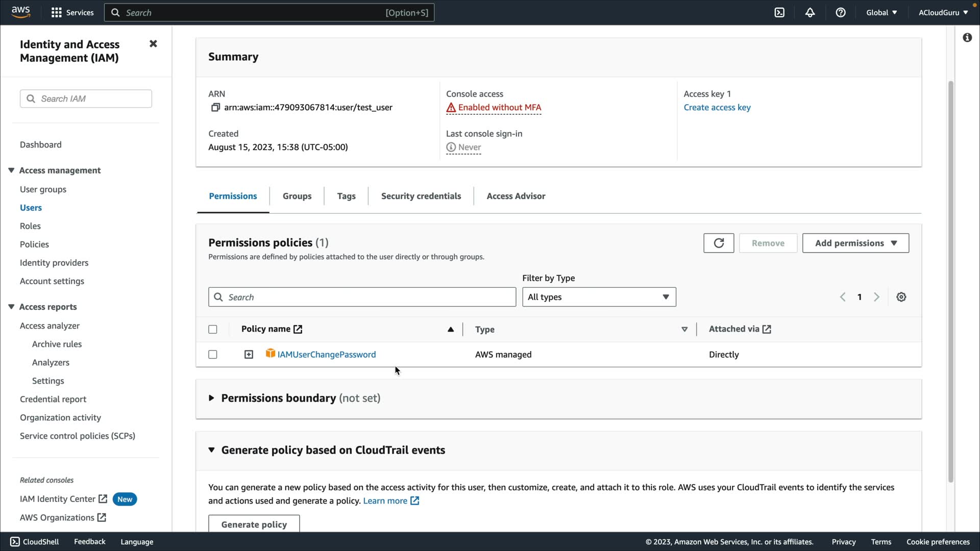Viewport: 980px width, 551px height.
Task: Switch to the Security credentials tab
Action: point(421,196)
